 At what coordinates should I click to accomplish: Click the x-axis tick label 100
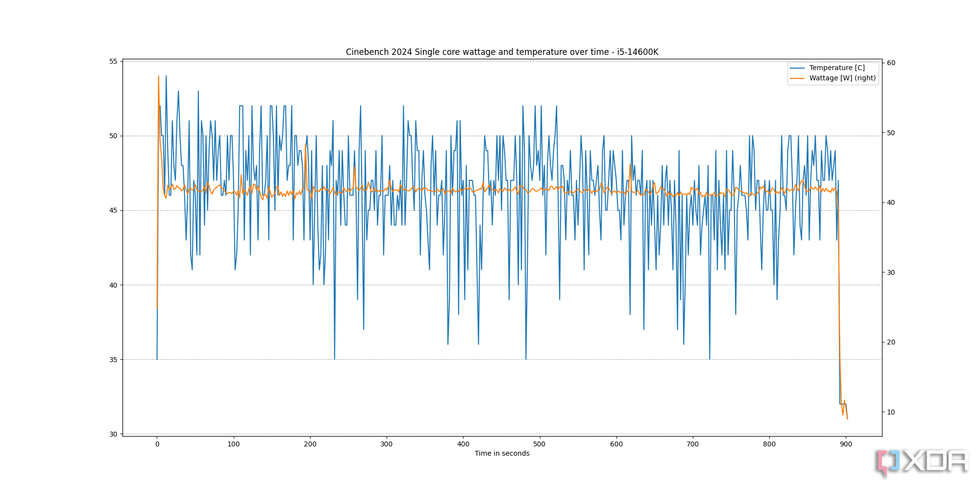234,444
